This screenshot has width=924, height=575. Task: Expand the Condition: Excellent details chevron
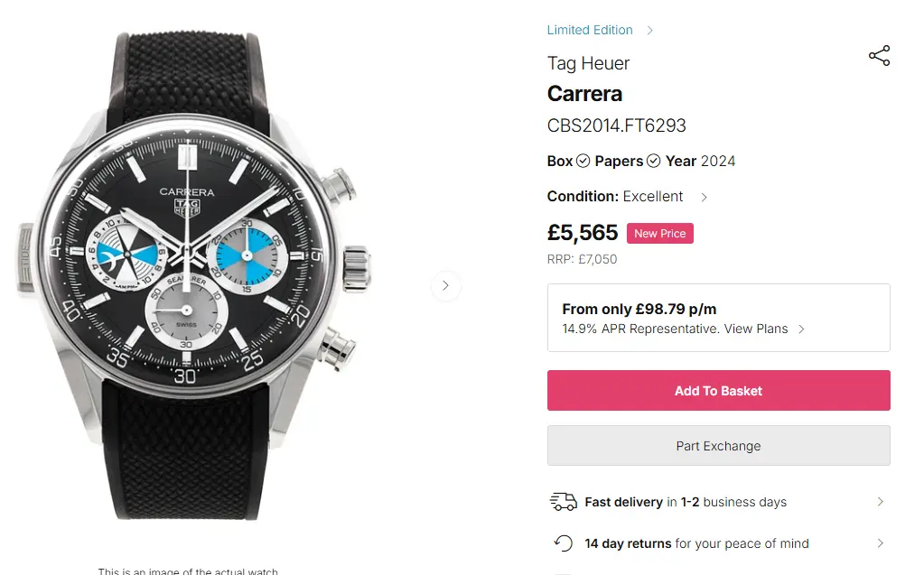pyautogui.click(x=705, y=197)
